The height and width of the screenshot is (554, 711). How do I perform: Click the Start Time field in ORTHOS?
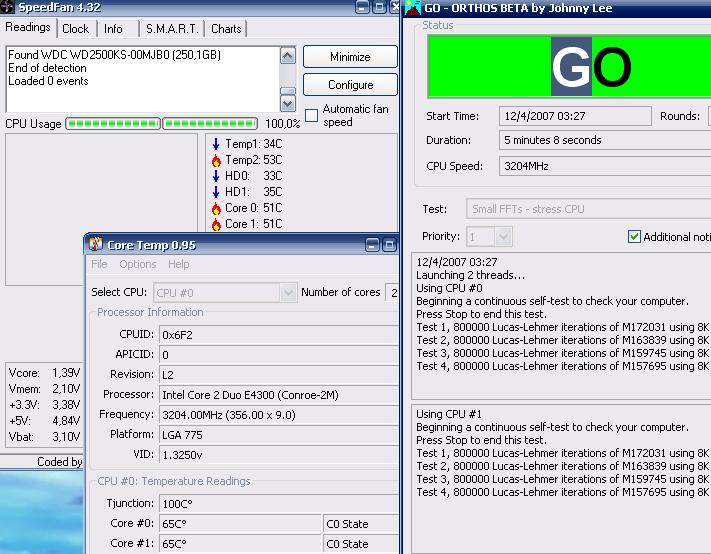[575, 116]
